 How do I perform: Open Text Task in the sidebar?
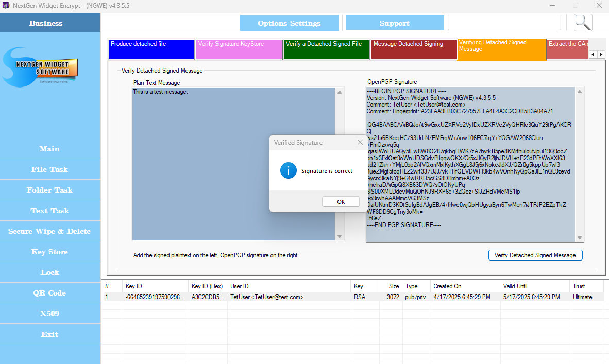tap(50, 211)
